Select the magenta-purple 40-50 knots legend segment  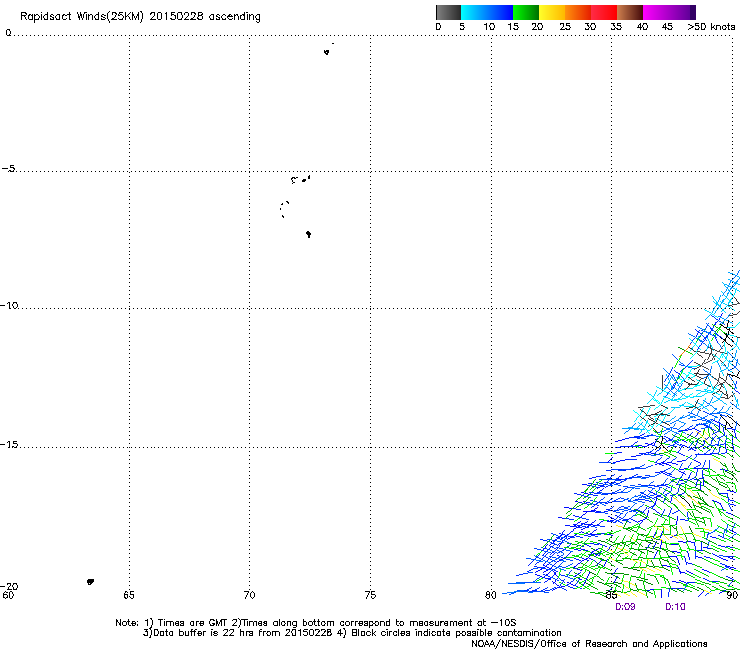click(666, 12)
